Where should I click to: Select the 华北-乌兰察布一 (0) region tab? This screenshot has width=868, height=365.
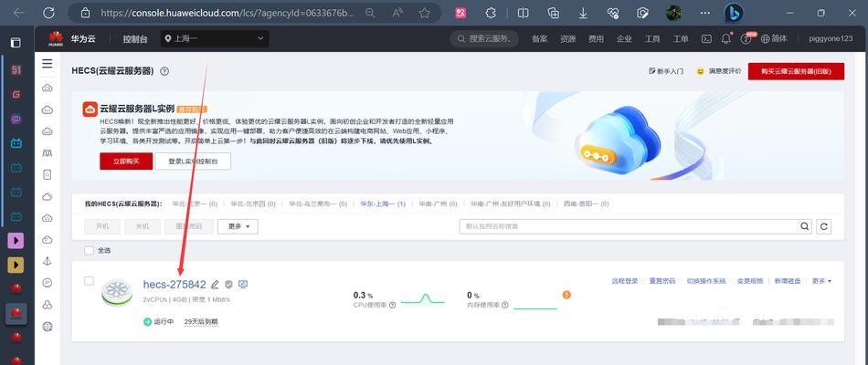coord(318,203)
